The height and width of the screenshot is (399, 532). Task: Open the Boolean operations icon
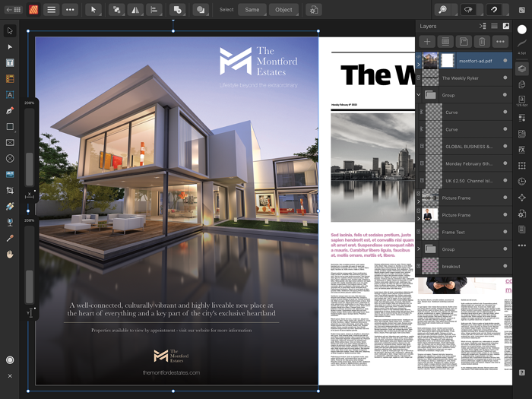[x=201, y=9]
